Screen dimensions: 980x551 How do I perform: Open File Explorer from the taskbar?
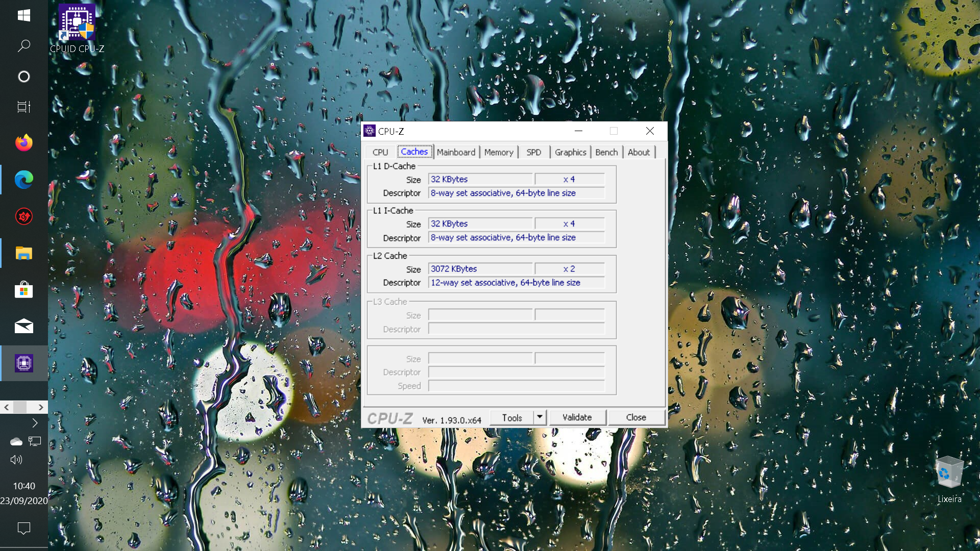[24, 253]
